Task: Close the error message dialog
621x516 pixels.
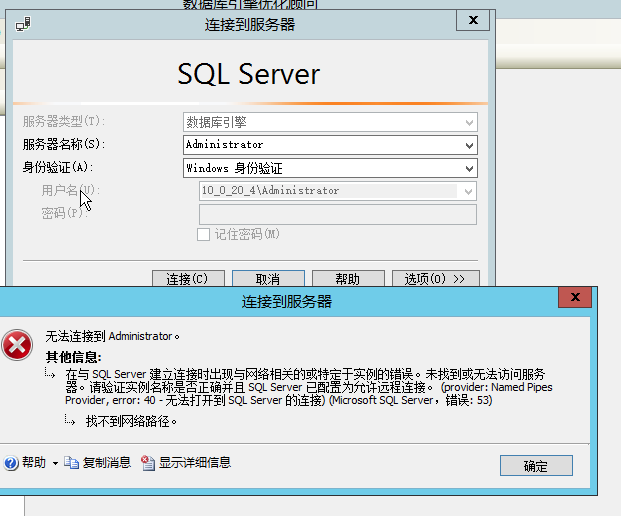Action: (575, 297)
